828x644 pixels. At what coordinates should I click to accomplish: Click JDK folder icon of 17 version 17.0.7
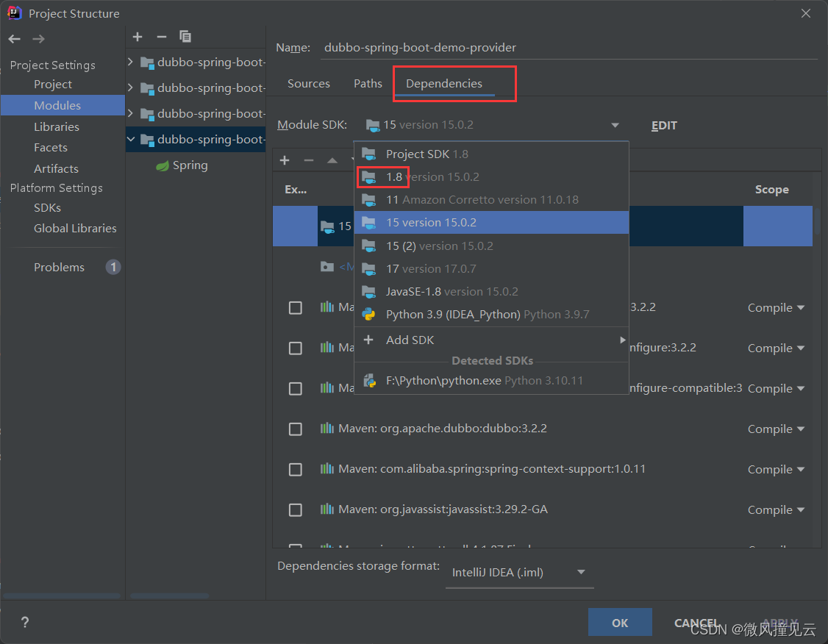368,269
